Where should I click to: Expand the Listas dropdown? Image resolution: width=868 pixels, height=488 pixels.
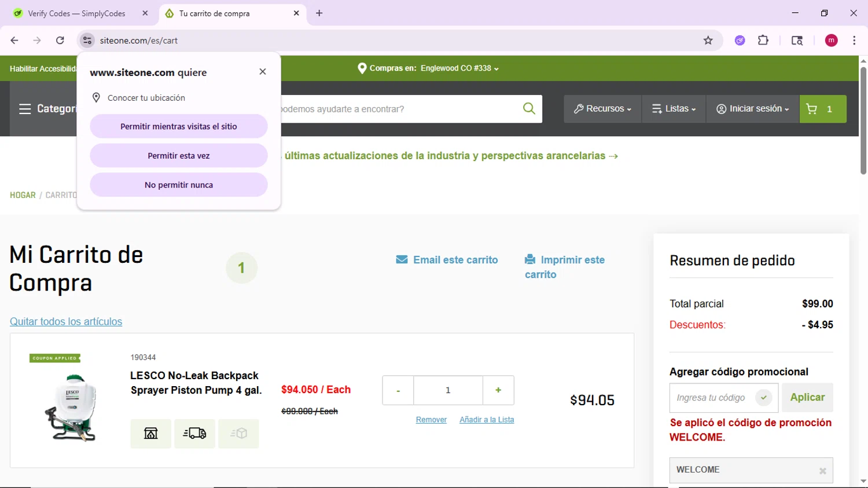pos(674,109)
